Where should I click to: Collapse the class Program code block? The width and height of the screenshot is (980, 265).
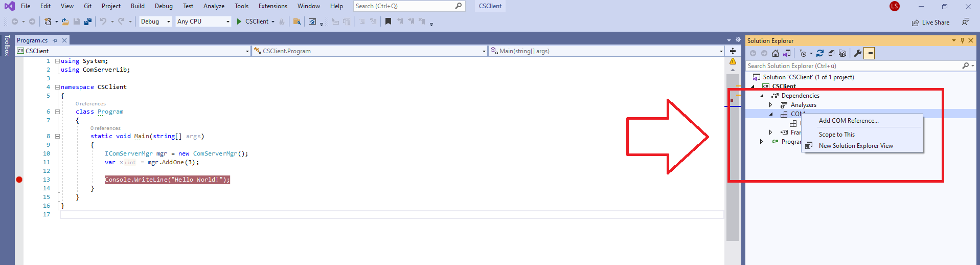click(x=57, y=112)
